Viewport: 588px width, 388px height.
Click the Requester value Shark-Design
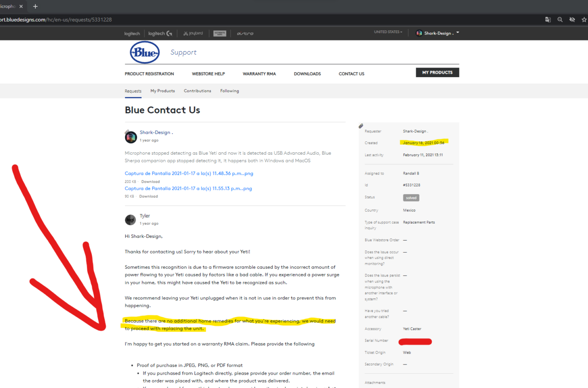click(416, 131)
